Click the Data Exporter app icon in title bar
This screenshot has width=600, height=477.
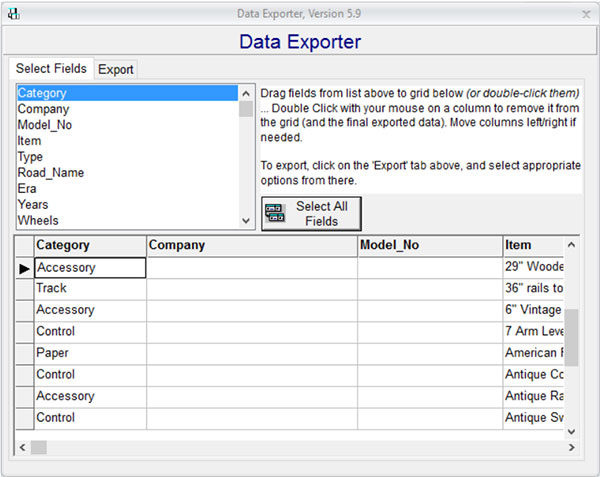[x=14, y=14]
